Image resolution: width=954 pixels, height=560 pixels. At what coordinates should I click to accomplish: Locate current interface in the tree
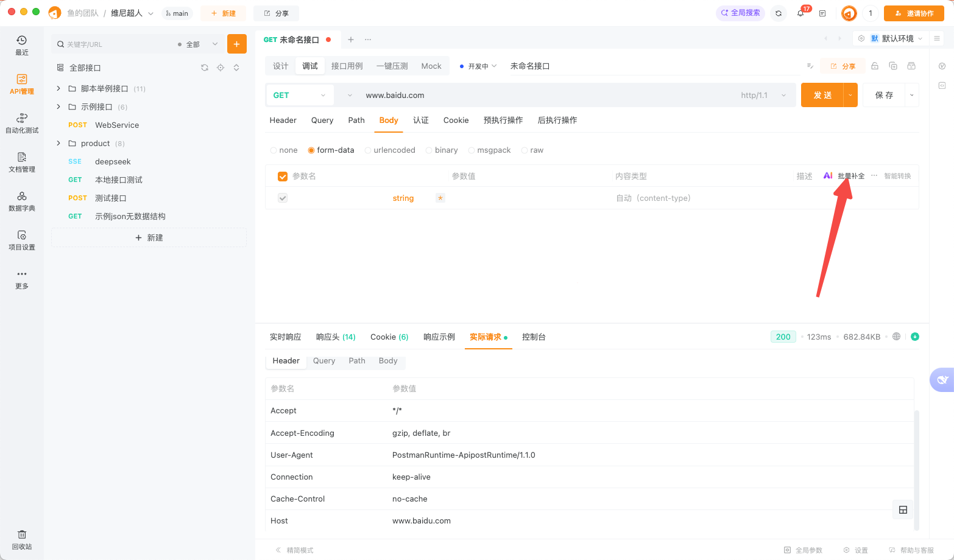221,68
